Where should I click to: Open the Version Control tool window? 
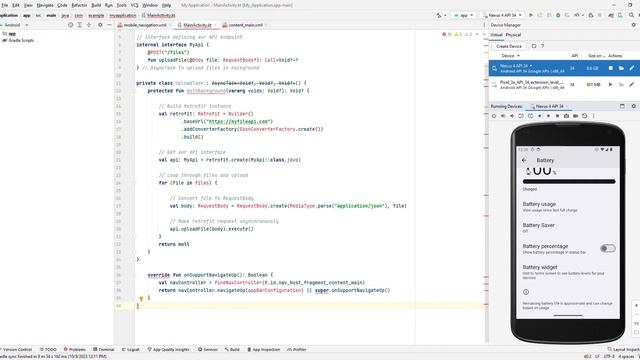[x=16, y=349]
